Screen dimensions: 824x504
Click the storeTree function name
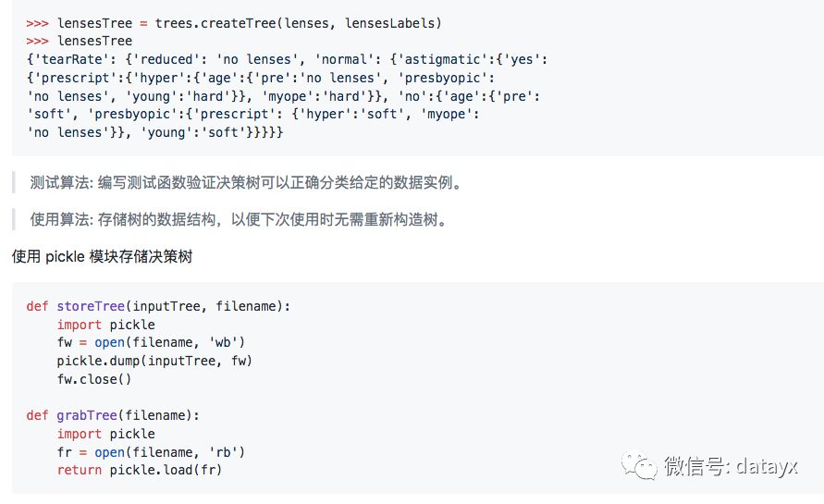click(91, 306)
